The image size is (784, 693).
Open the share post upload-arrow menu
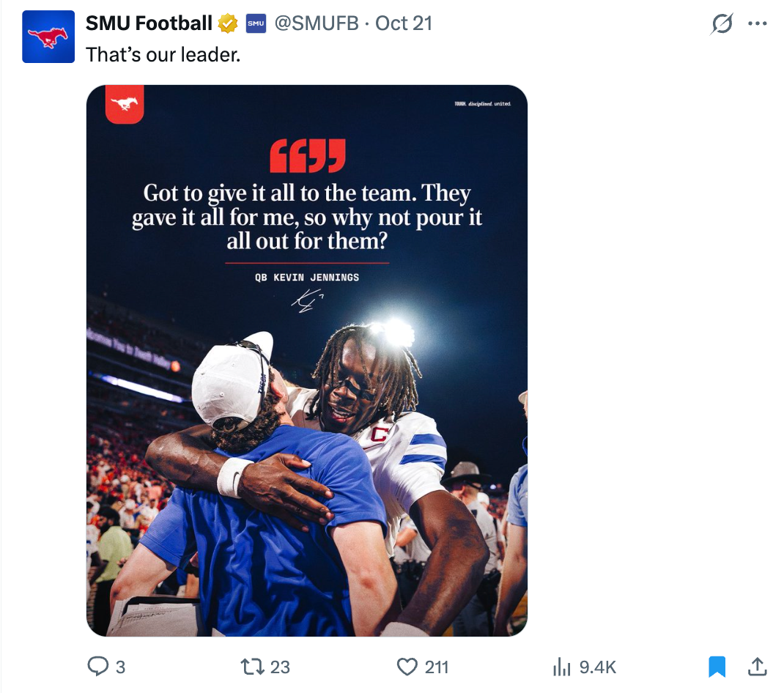[757, 666]
